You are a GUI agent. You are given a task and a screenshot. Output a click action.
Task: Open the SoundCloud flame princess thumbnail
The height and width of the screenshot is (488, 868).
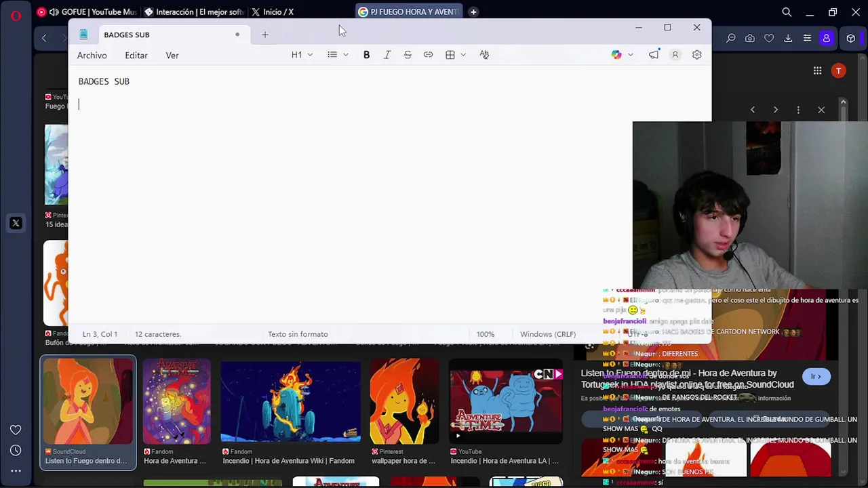click(88, 401)
